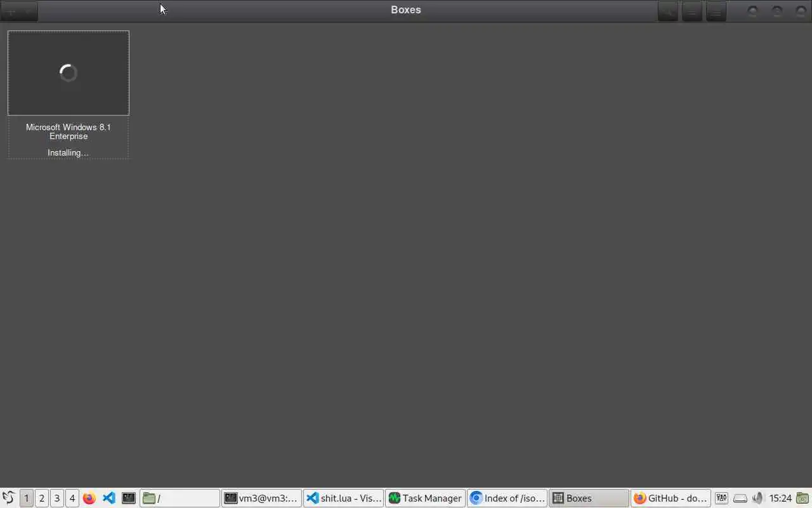Image resolution: width=812 pixels, height=508 pixels.
Task: Select the Boxes taskbar entry
Action: point(589,498)
